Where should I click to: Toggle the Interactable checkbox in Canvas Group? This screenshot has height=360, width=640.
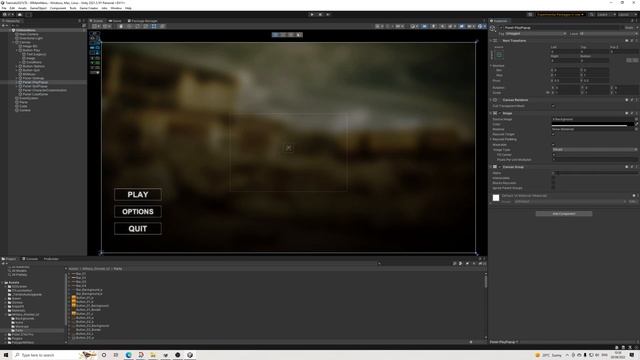coord(553,178)
